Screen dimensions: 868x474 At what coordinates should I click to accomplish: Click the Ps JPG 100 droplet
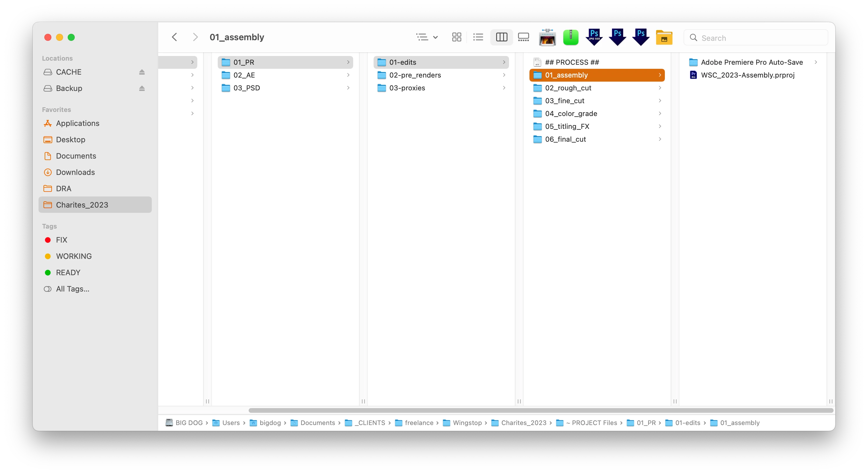pyautogui.click(x=594, y=37)
